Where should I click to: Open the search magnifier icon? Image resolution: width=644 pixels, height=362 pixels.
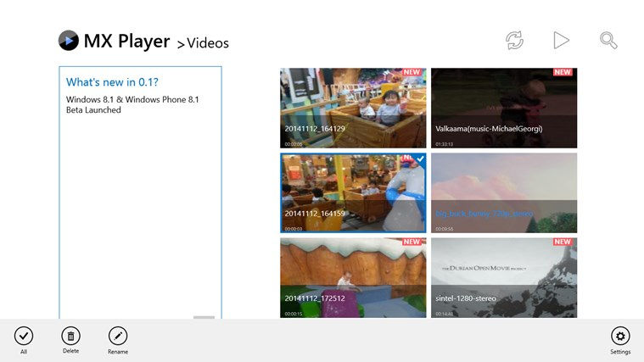608,40
